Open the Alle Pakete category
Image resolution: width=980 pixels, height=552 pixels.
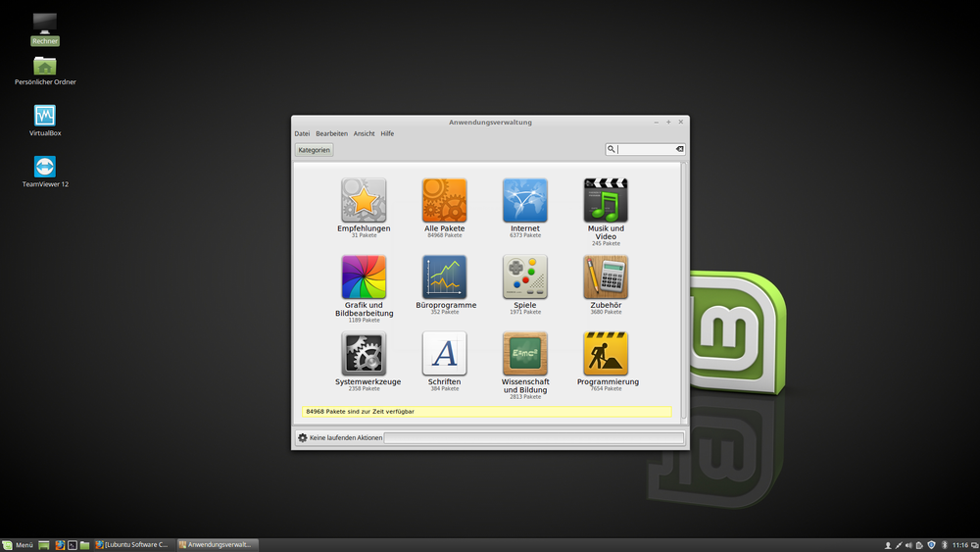[x=444, y=200]
